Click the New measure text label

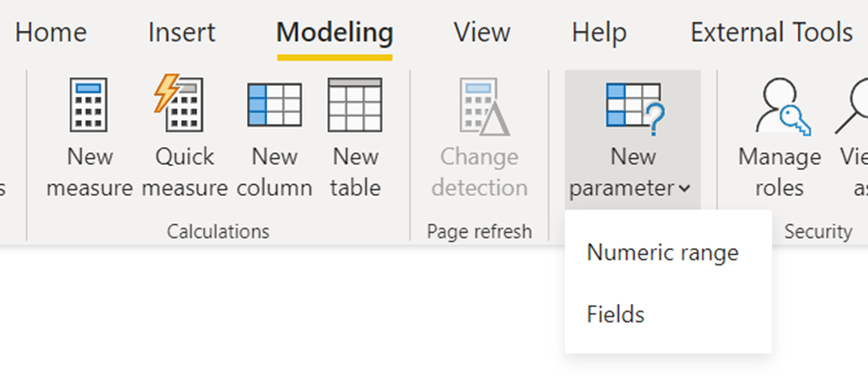pos(89,172)
